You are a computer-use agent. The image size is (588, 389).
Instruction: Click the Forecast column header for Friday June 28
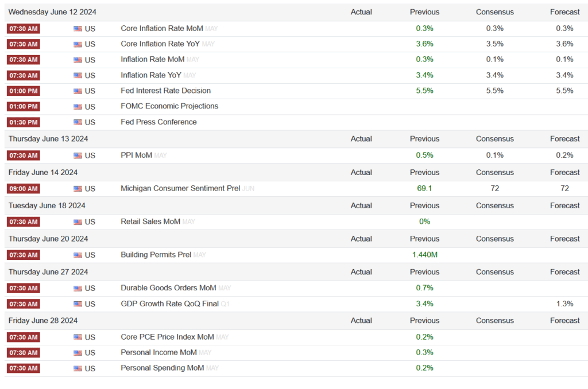pyautogui.click(x=565, y=320)
